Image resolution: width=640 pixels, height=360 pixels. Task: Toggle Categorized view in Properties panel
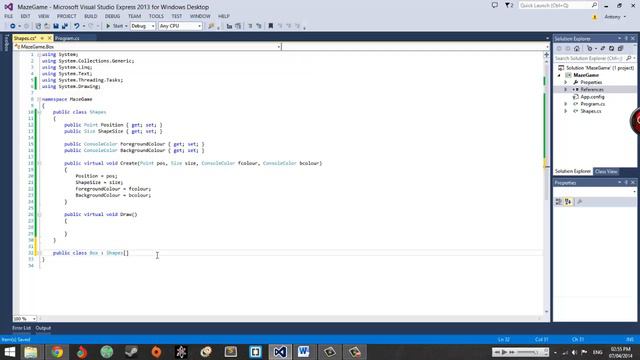point(558,202)
